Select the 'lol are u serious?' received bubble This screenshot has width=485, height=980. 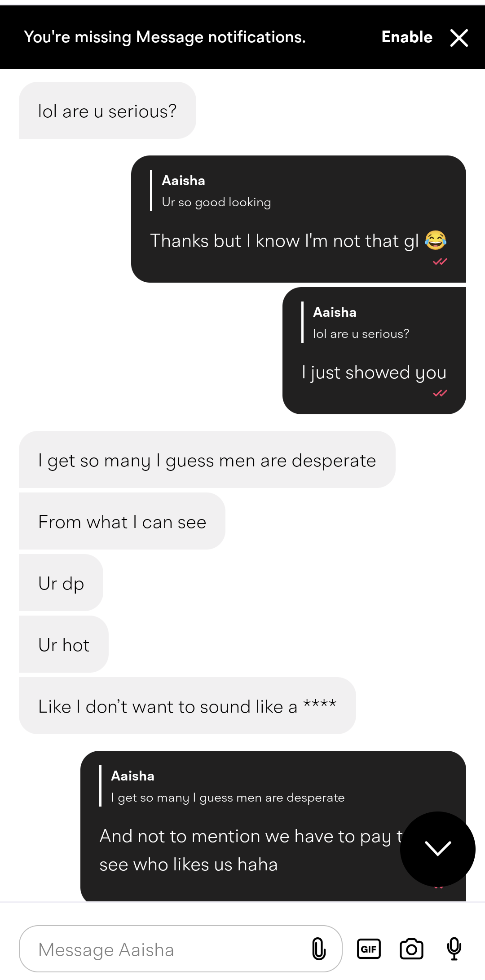tap(107, 111)
